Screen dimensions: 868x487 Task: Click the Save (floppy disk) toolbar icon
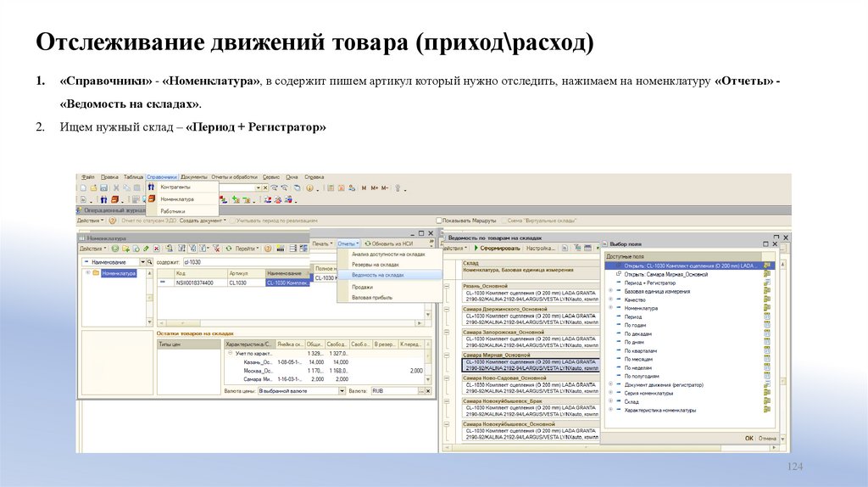[x=103, y=188]
